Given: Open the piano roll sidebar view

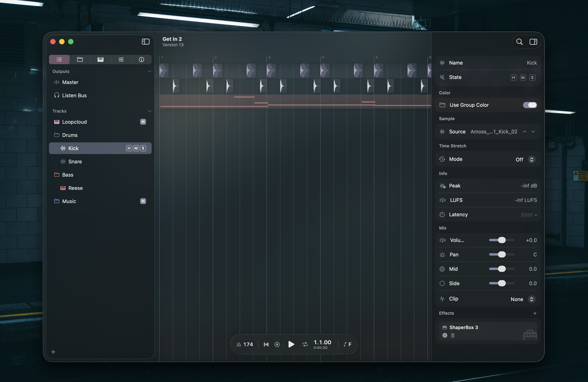Looking at the screenshot, I should click(100, 59).
